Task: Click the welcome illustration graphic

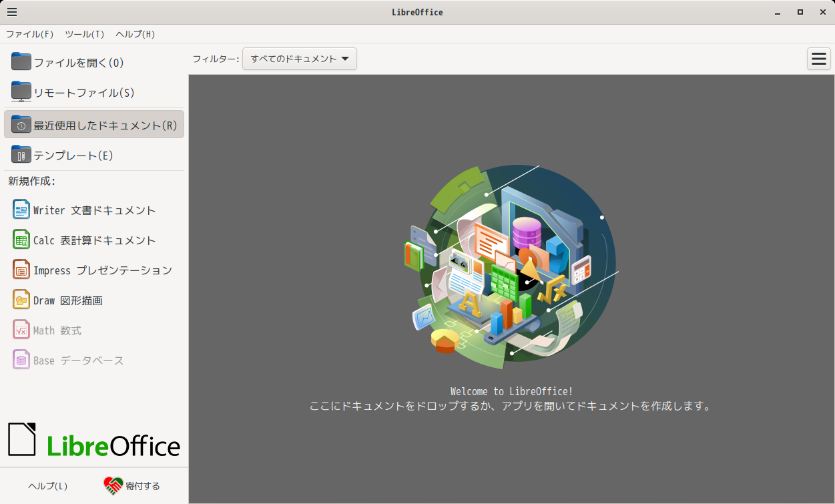Action: tap(510, 266)
